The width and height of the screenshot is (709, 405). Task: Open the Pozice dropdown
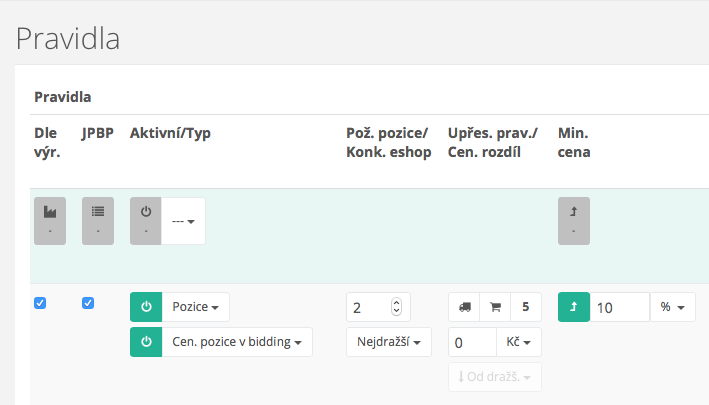[x=195, y=307]
